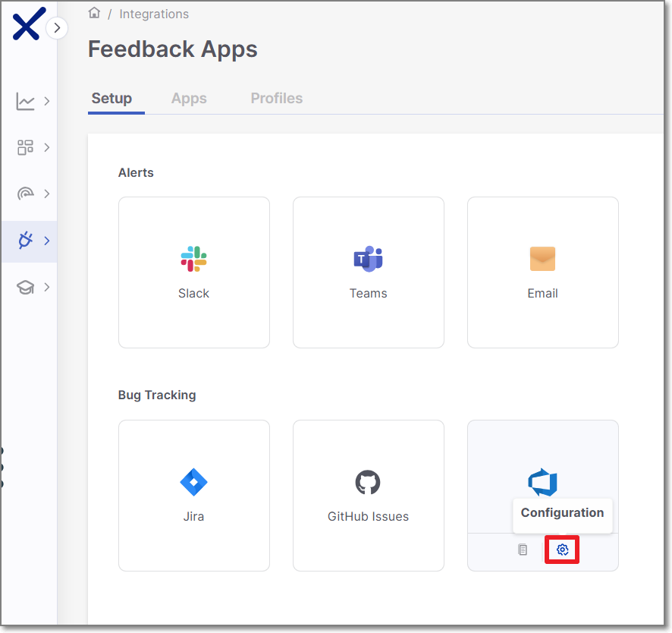Open the Configuration gear for Azure DevOps
The image size is (672, 633).
click(562, 550)
